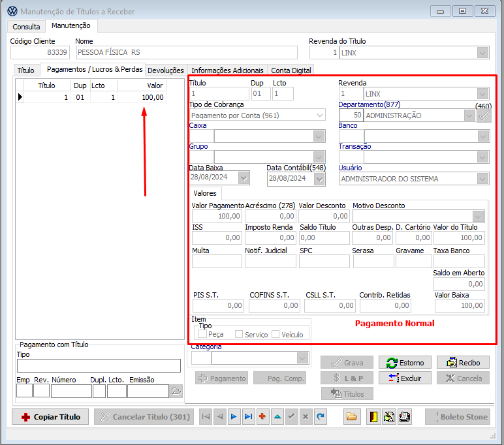Click Cancelar Título (301) button
The width and height of the screenshot is (504, 445).
tap(144, 417)
